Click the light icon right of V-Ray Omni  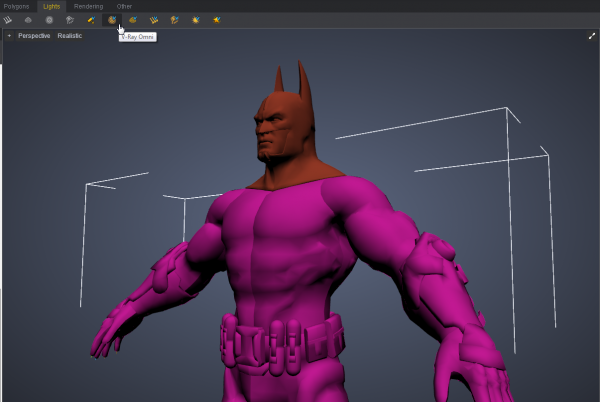[133, 19]
